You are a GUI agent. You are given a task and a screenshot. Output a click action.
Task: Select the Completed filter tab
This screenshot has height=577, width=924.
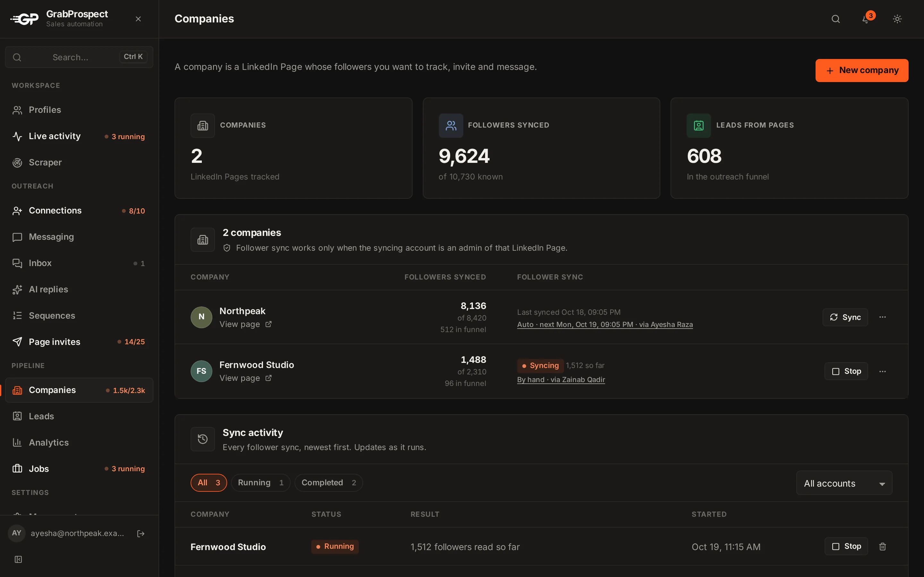pyautogui.click(x=328, y=482)
